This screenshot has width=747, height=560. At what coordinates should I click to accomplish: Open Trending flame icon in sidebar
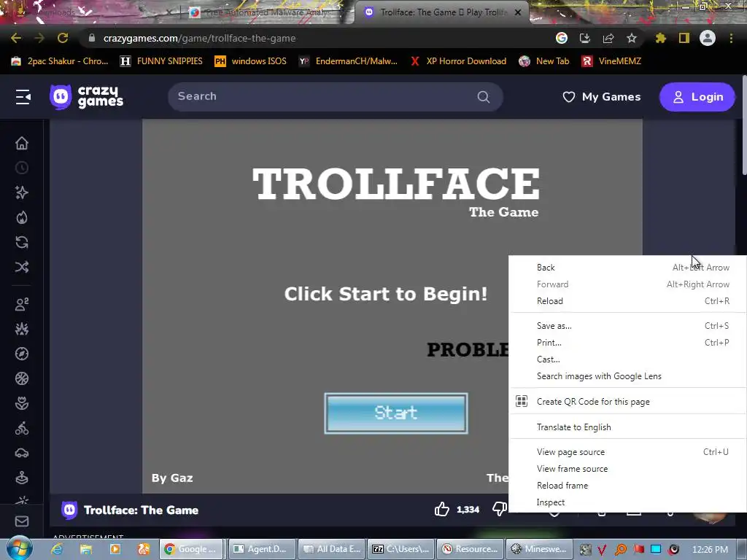(22, 217)
